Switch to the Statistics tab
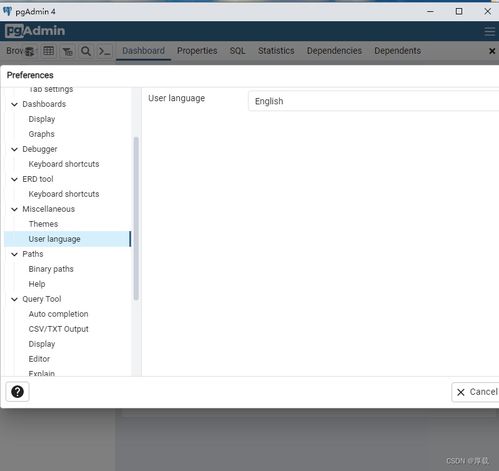Viewport: 499px width, 471px height. (x=276, y=51)
